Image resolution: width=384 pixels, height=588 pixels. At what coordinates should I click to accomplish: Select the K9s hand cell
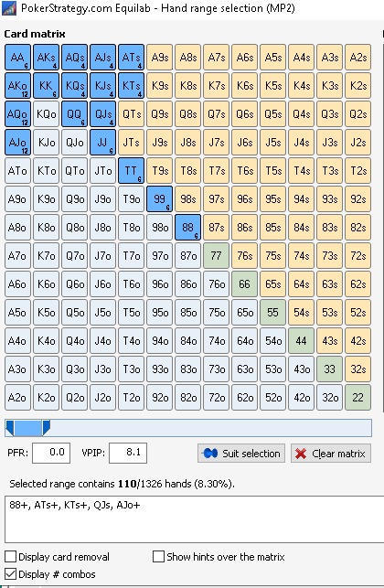click(159, 85)
